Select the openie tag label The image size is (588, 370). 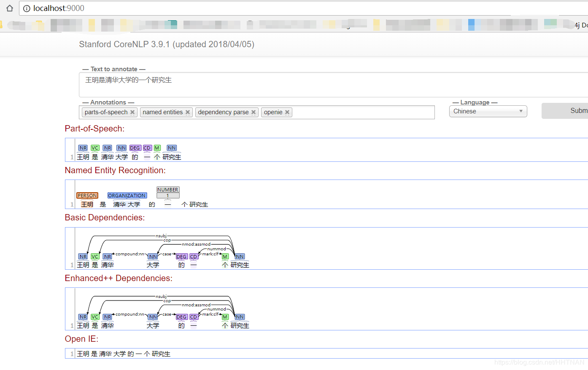(273, 112)
